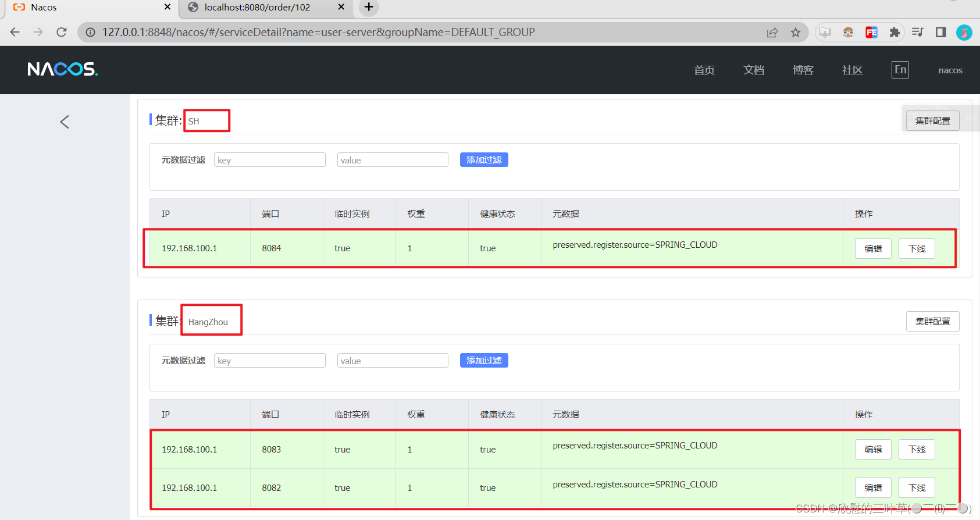Focus the value filter field in SH cluster

tap(393, 160)
